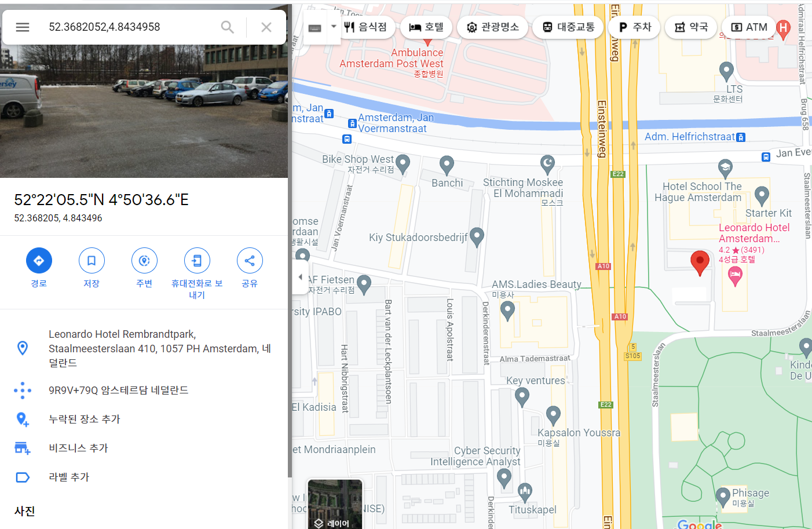Image resolution: width=812 pixels, height=529 pixels.
Task: Click the Leonardo Hotel pink hotel marker
Action: pyautogui.click(x=735, y=276)
